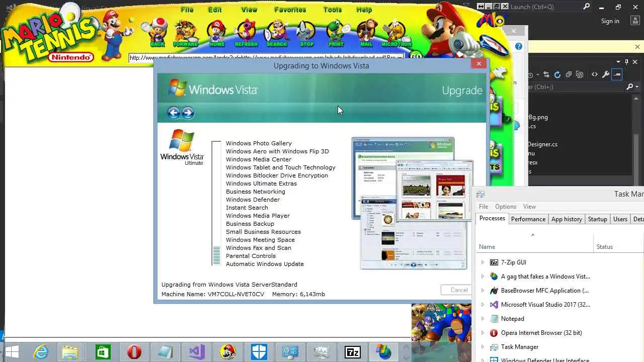Viewport: 644px width, 362px height.
Task: Open the Tools menu in Mario browser
Action: (333, 10)
